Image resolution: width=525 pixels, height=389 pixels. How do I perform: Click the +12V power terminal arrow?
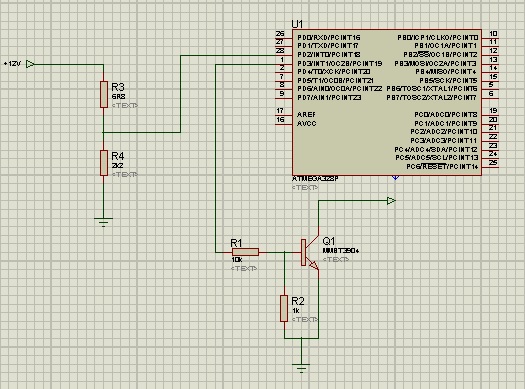coord(30,64)
